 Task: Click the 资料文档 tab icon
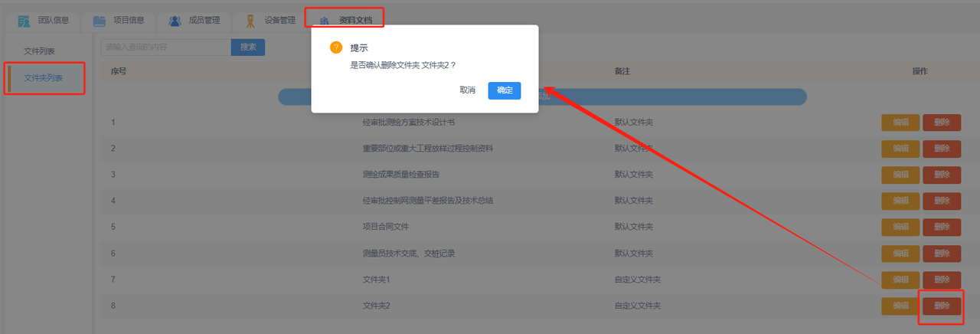pyautogui.click(x=325, y=21)
